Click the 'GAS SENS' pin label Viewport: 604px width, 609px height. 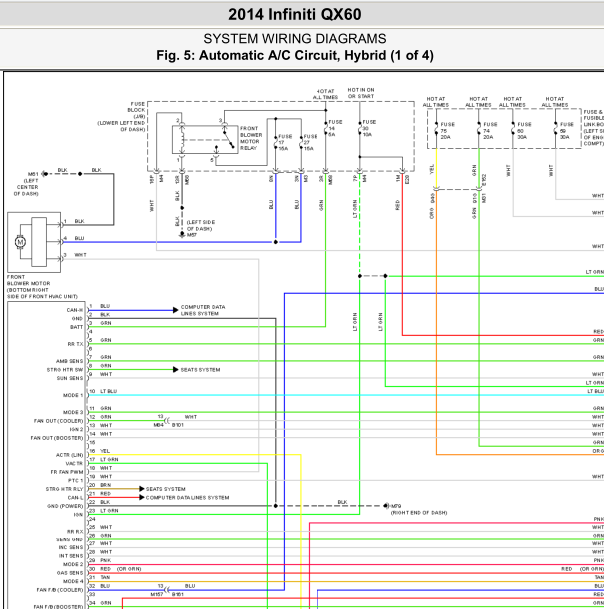pyautogui.click(x=70, y=573)
